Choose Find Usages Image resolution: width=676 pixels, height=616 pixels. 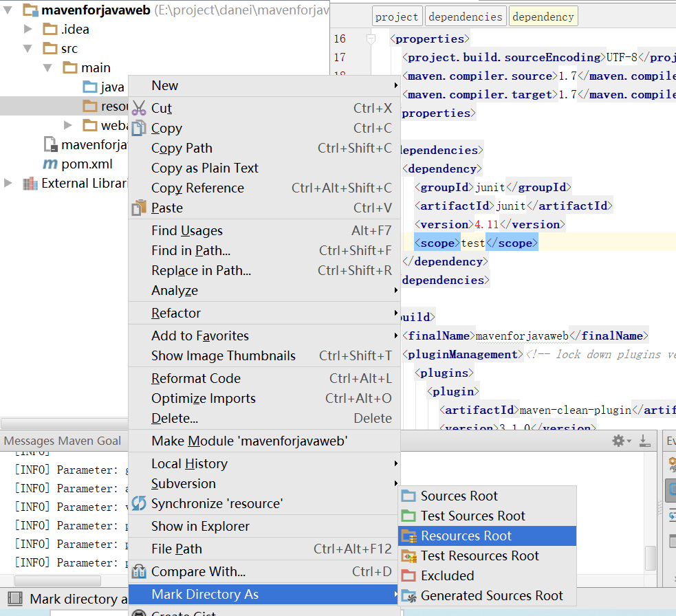click(x=264, y=230)
